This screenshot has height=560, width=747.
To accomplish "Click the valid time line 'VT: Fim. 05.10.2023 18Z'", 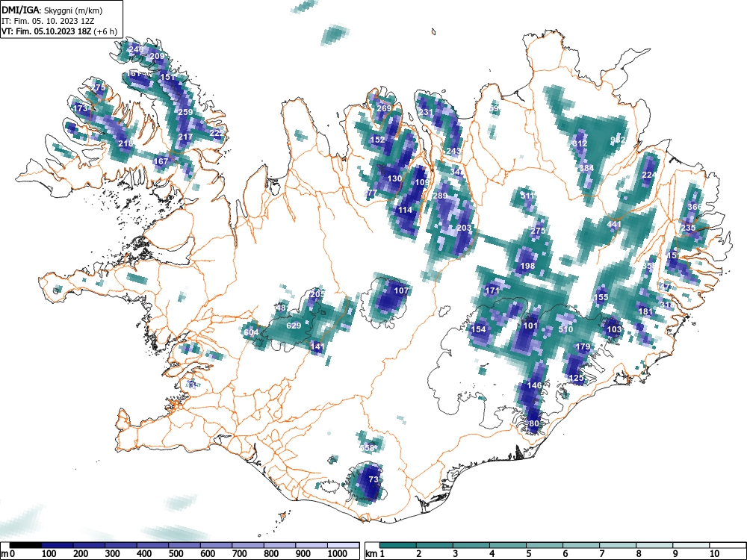I will 47,31.
